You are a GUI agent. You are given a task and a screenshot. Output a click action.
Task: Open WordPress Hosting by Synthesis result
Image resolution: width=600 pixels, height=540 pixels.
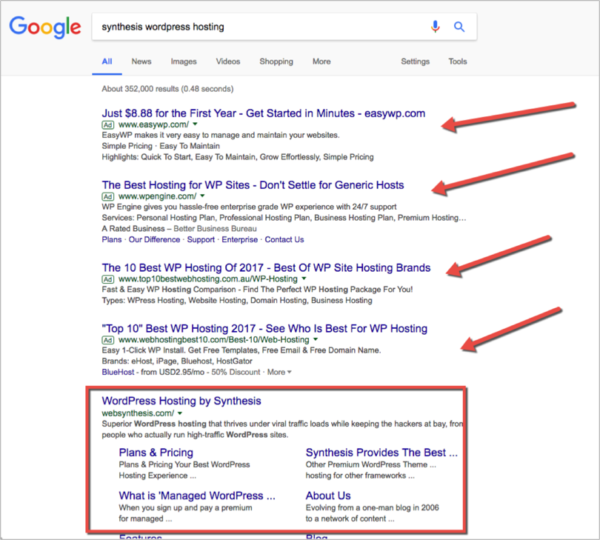coord(181,401)
